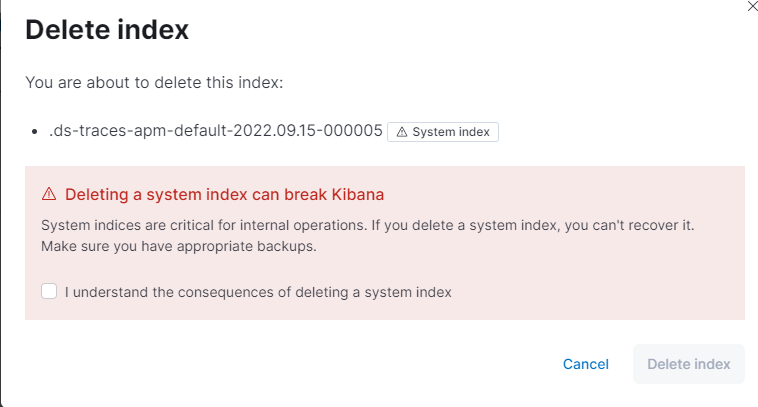
Task: Click the warning triangle in System index badge
Action: (402, 132)
